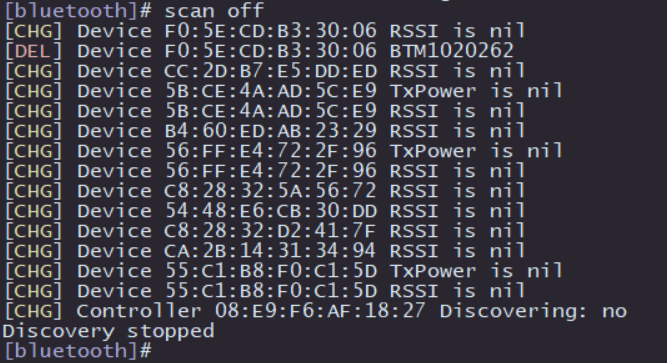
Task: Click MAC address C8:28:32:5A:56:72
Action: click(x=271, y=191)
